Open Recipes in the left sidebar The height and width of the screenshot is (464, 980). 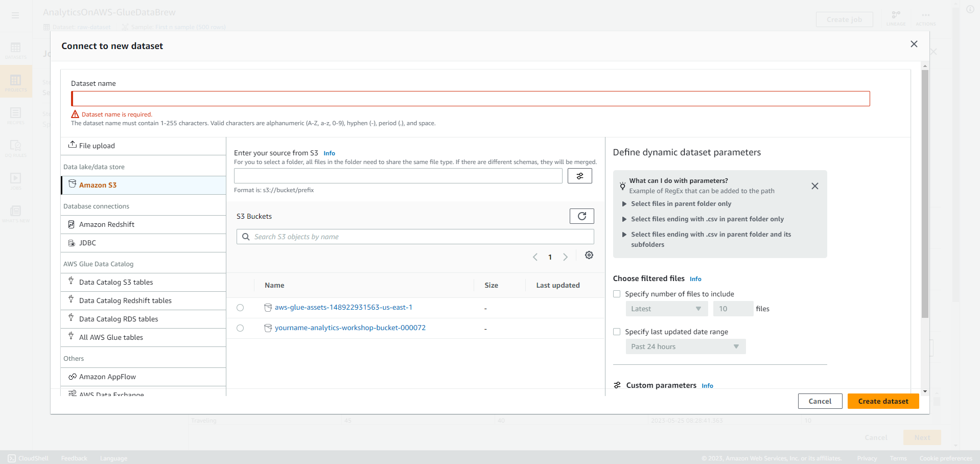[x=16, y=116]
